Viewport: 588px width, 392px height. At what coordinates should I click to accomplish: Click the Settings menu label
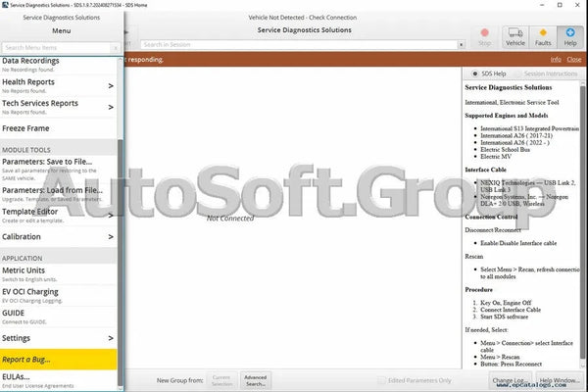16,338
